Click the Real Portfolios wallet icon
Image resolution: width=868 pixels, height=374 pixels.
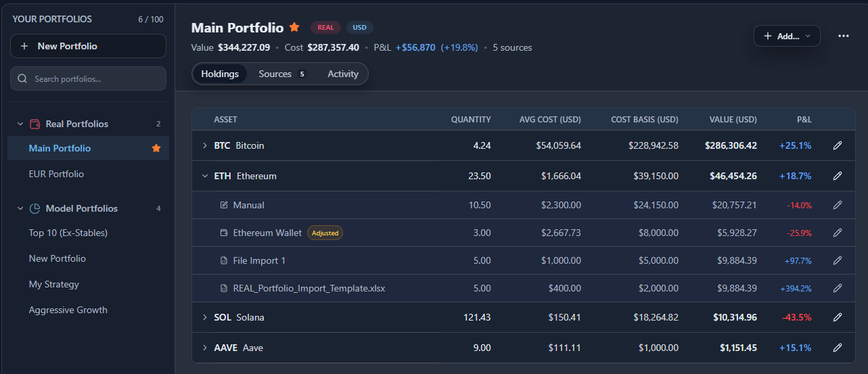point(35,124)
